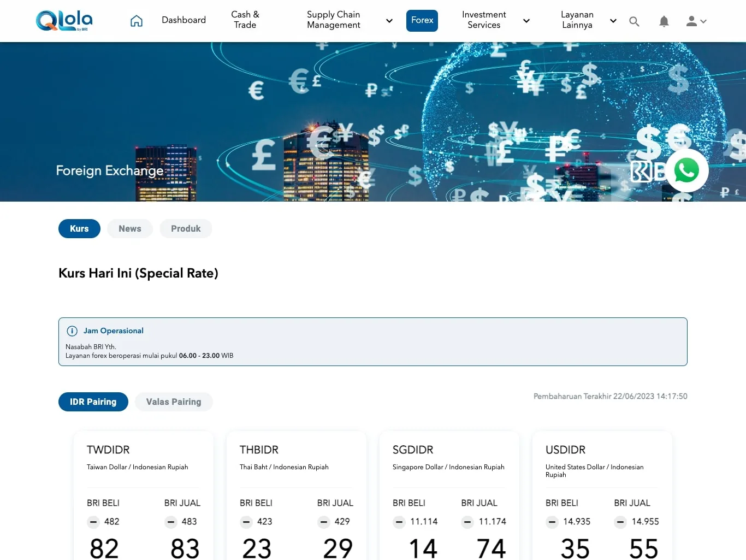The width and height of the screenshot is (746, 560).
Task: Click the Qlola by BRI logo
Action: click(x=64, y=21)
